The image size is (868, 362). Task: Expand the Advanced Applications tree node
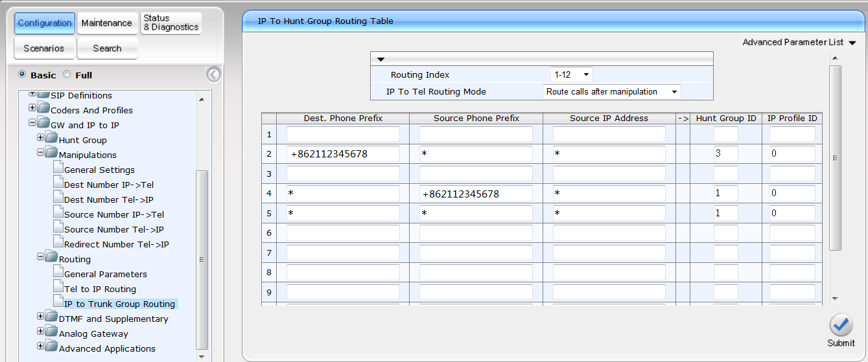pyautogui.click(x=40, y=346)
